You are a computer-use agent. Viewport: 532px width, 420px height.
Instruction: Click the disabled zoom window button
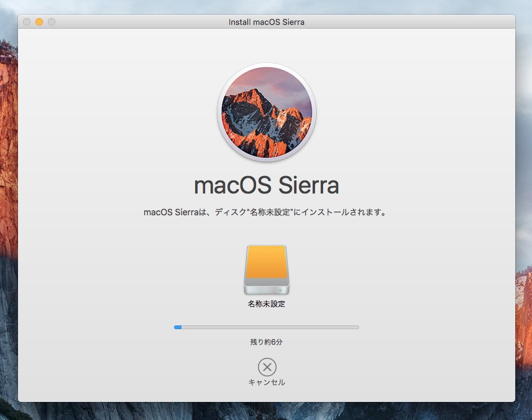(x=52, y=22)
